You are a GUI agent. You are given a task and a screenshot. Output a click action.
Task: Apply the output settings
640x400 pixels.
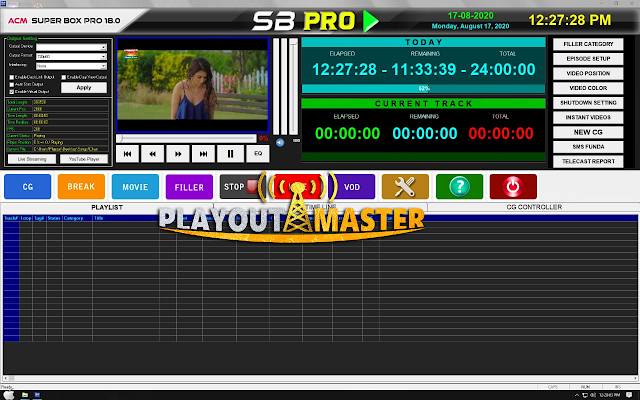coord(84,88)
